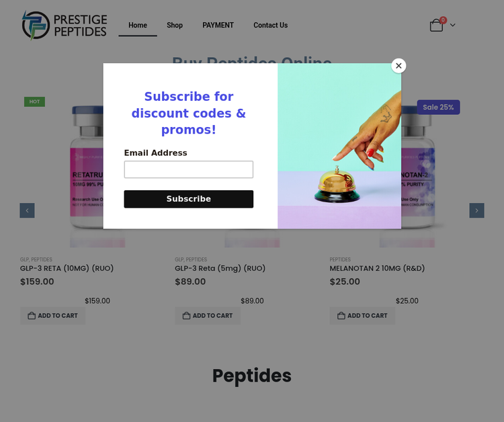Viewport: 504px width, 422px height.
Task: Open the shopping cart icon
Action: [436, 26]
